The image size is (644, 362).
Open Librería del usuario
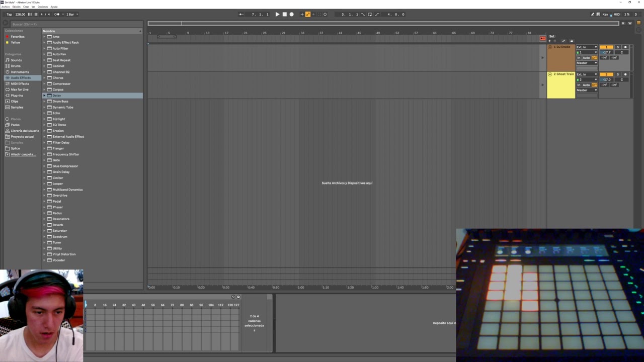25,131
